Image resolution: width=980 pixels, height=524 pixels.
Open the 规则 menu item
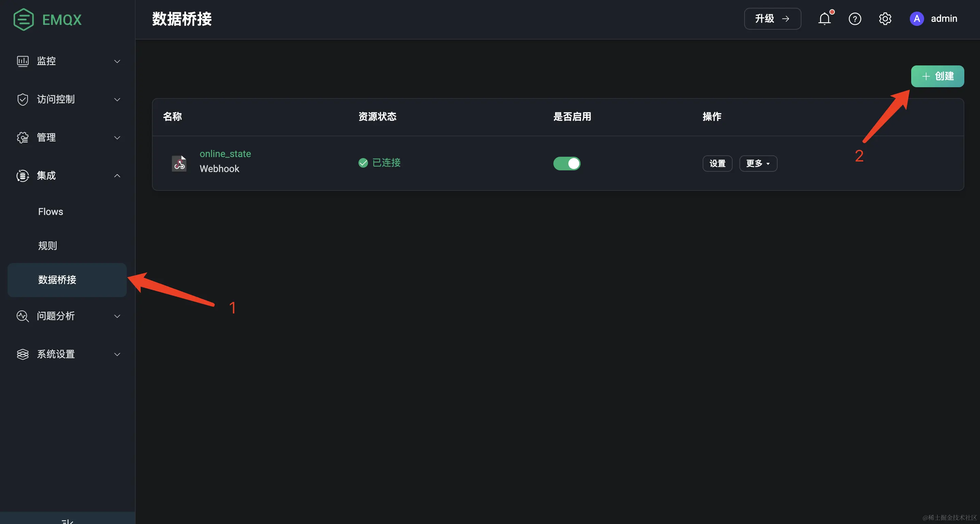pos(48,246)
